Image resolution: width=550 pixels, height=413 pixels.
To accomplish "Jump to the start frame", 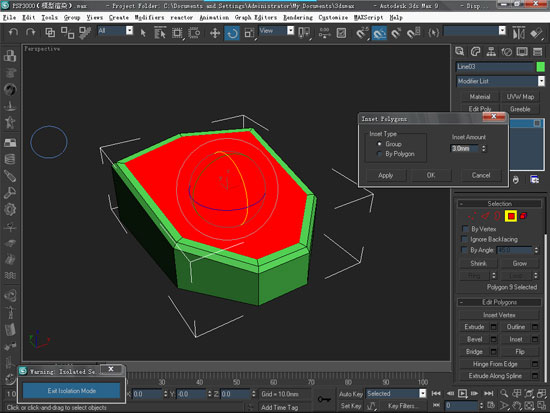I will click(436, 393).
